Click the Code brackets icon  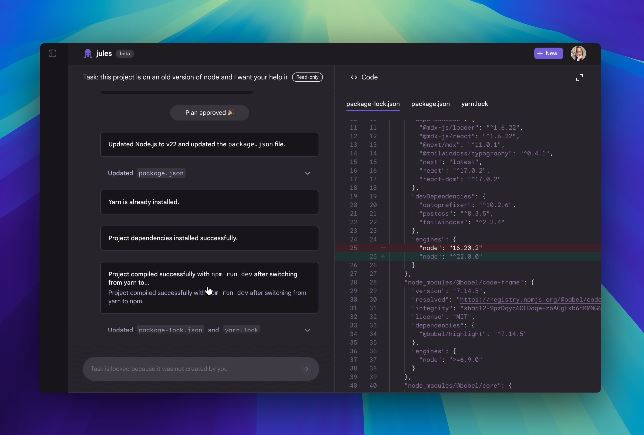pyautogui.click(x=353, y=77)
